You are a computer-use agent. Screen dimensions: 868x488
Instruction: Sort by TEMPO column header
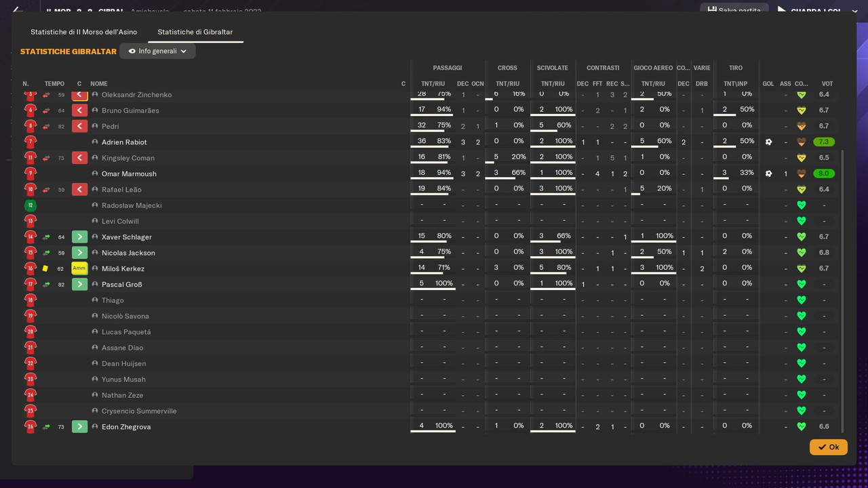pyautogui.click(x=54, y=84)
